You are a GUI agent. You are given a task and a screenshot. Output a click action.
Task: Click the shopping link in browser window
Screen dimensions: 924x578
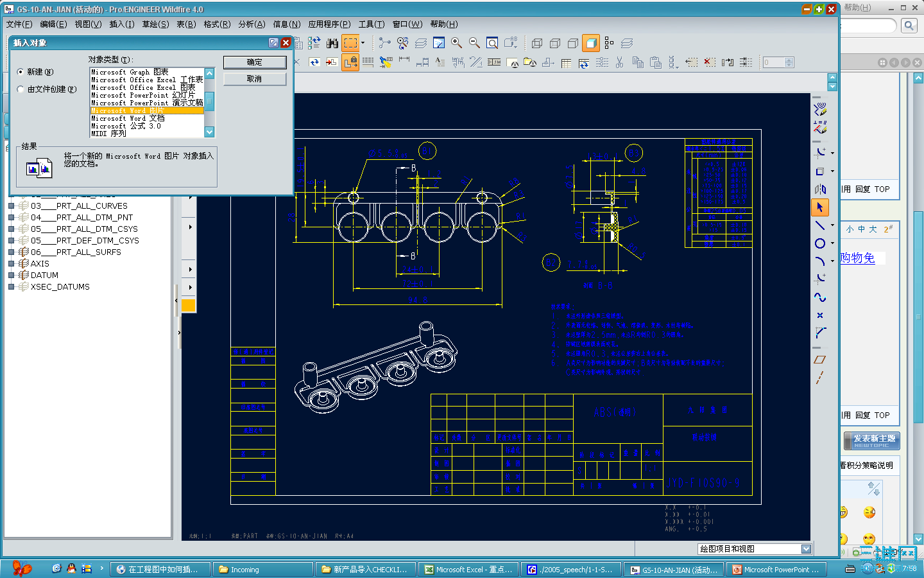pyautogui.click(x=858, y=258)
